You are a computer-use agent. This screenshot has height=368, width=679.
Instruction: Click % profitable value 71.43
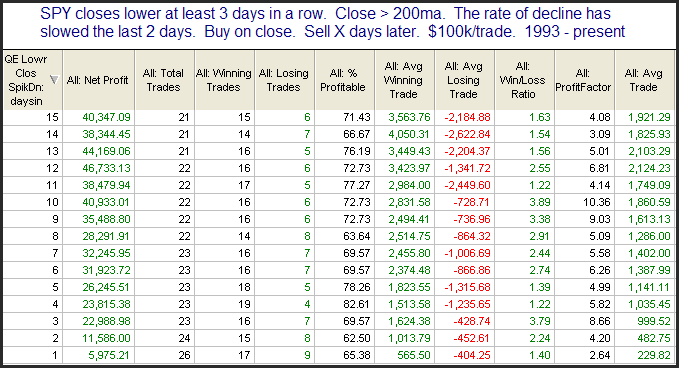(357, 117)
